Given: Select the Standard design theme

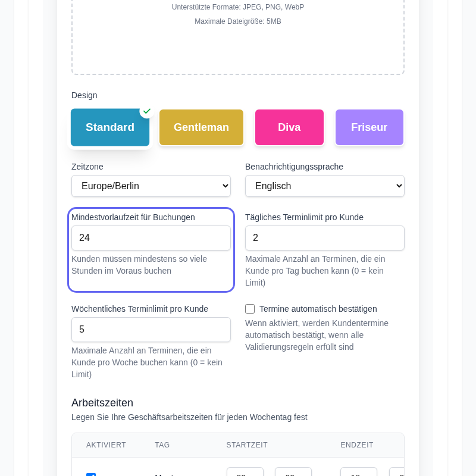Looking at the screenshot, I should [110, 127].
